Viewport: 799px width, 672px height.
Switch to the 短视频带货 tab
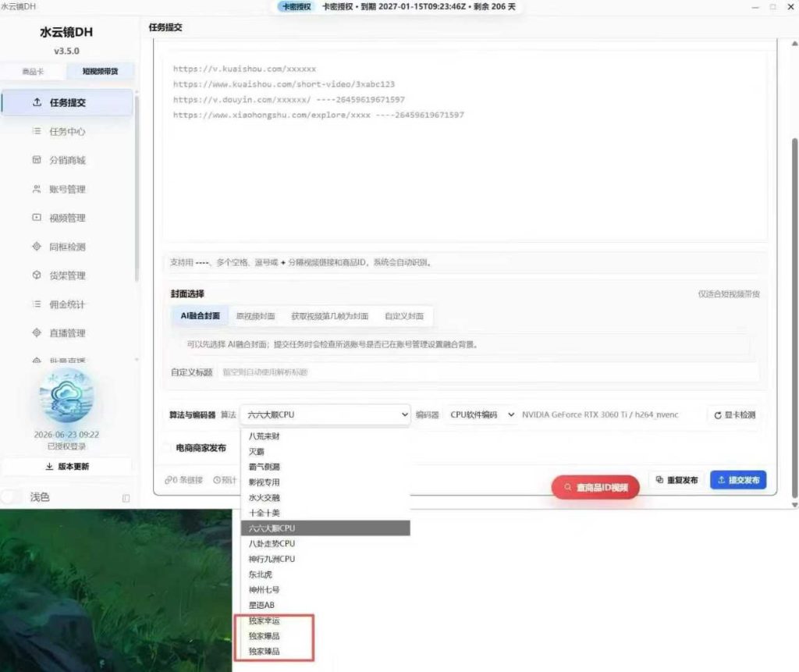pos(100,71)
